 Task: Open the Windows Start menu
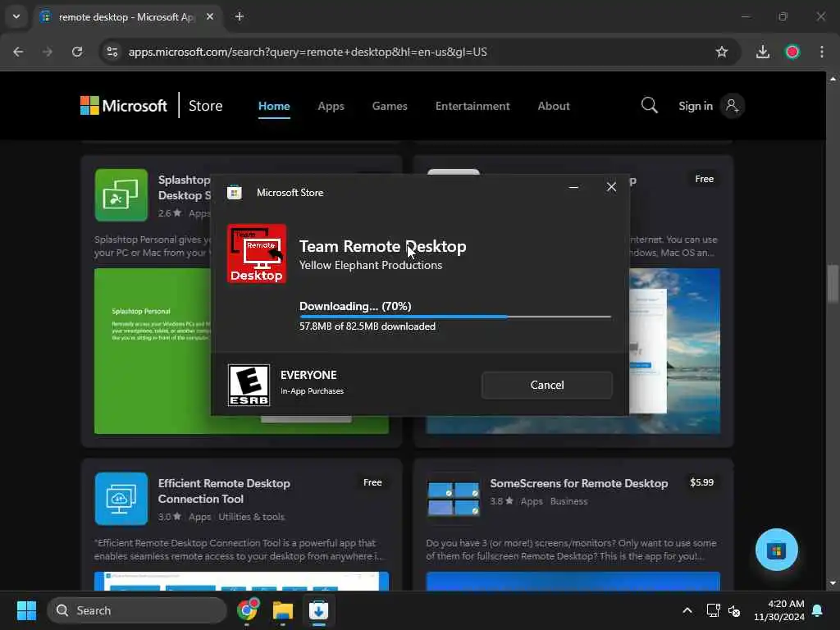point(26,610)
